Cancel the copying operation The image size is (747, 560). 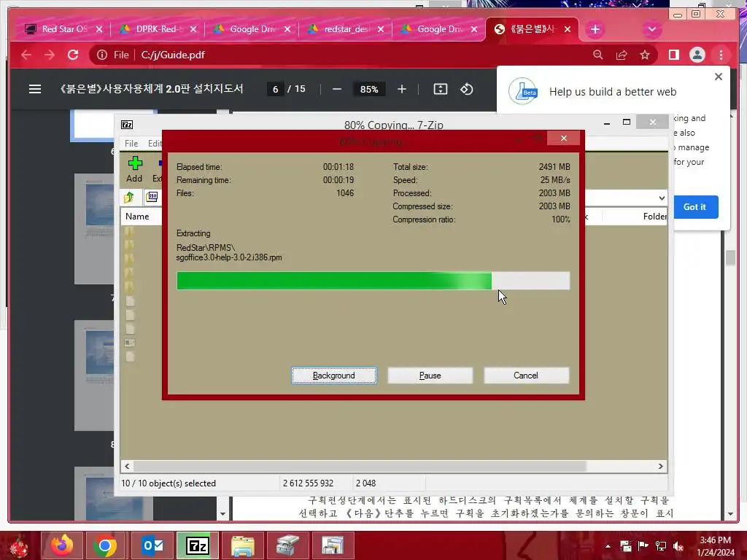pos(526,376)
